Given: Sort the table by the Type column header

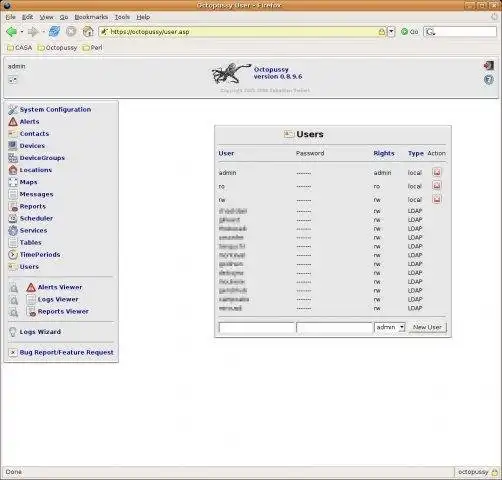Looking at the screenshot, I should (x=416, y=153).
